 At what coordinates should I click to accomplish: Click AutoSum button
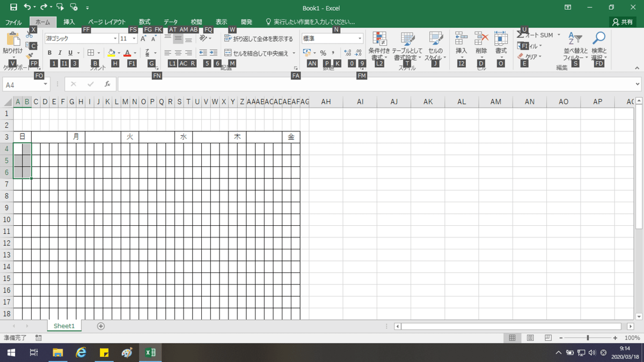click(535, 35)
